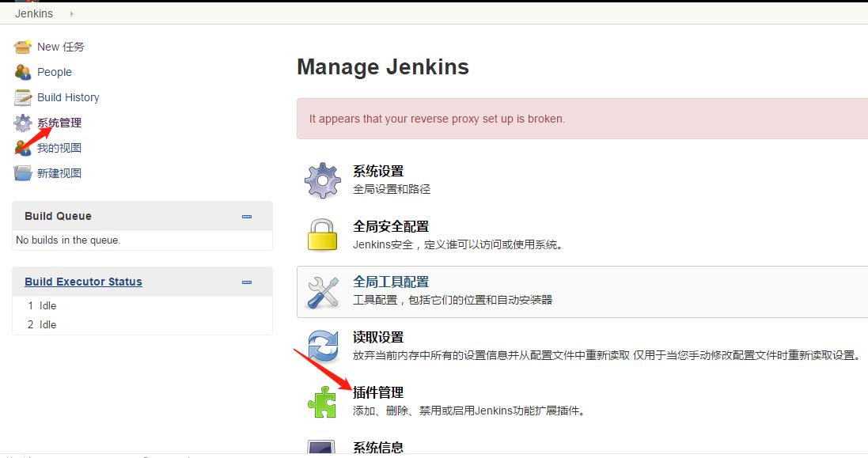Select the People icon in the sidebar

point(21,72)
